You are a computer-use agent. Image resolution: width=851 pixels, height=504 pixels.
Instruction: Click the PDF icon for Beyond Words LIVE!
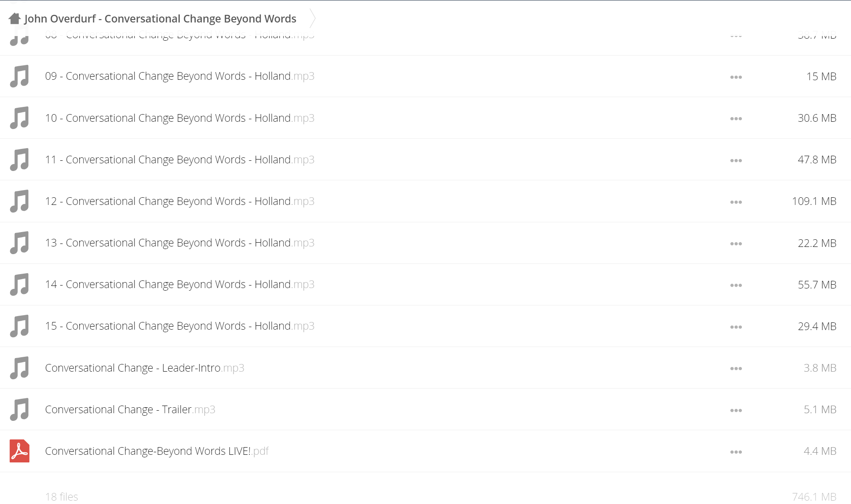[x=20, y=451]
